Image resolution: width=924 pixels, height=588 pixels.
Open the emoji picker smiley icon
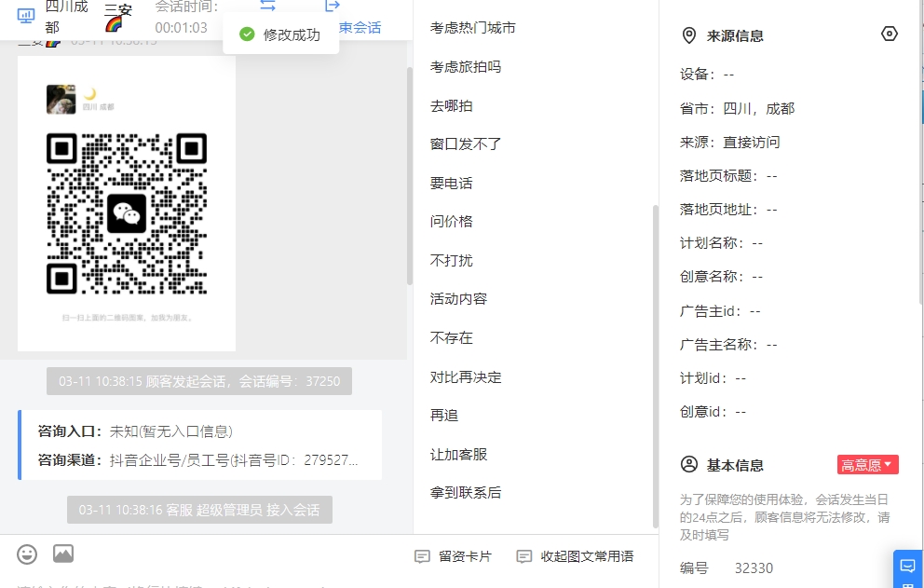click(27, 554)
